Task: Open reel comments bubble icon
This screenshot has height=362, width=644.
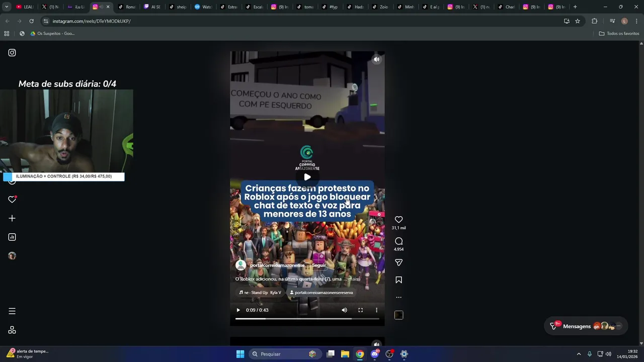Action: [x=398, y=241]
